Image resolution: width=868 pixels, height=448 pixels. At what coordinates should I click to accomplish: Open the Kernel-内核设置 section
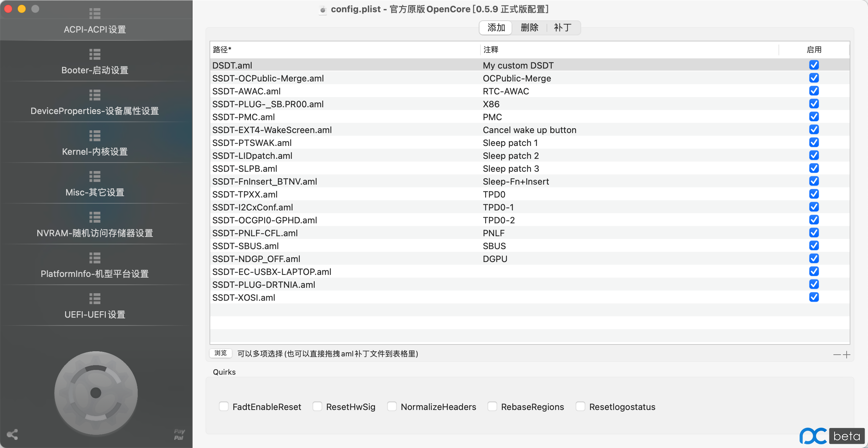pyautogui.click(x=95, y=143)
